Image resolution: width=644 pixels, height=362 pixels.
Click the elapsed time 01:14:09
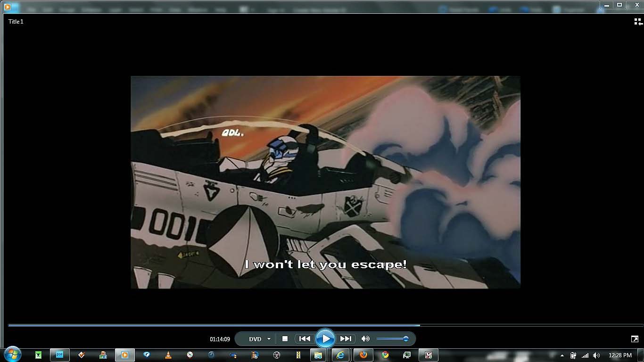click(x=220, y=339)
